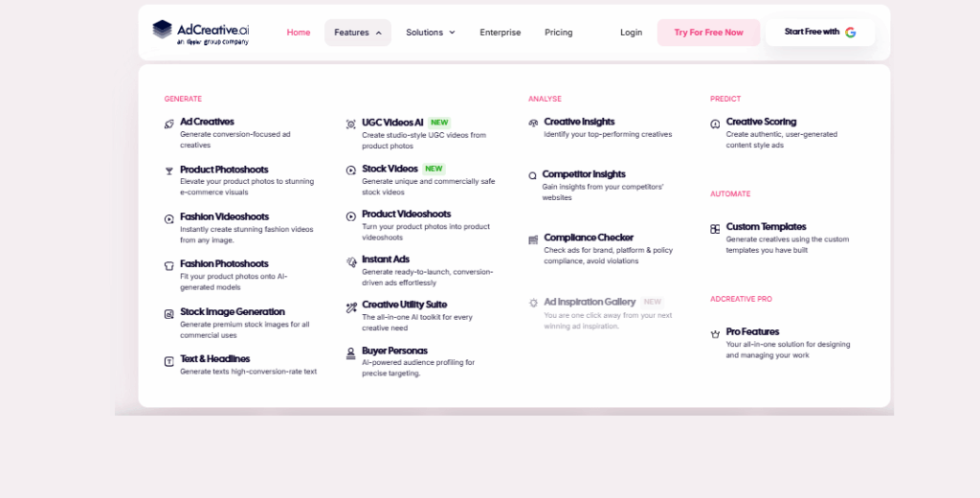
Task: Open UGC Videos AI feature
Action: click(392, 123)
